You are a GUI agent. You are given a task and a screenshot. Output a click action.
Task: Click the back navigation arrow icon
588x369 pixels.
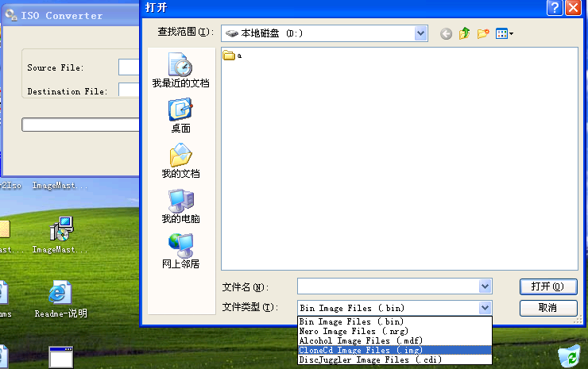(x=446, y=33)
